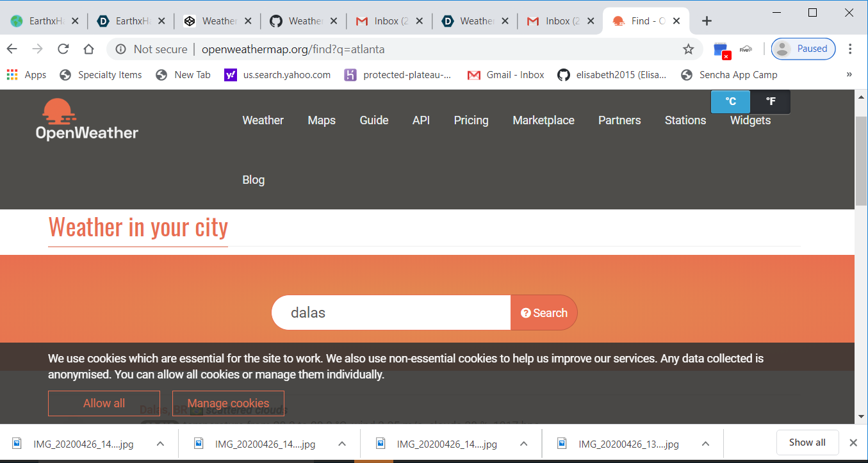Open the elisabeth2015 GitHub bookmark
The height and width of the screenshot is (463, 868).
click(x=612, y=75)
